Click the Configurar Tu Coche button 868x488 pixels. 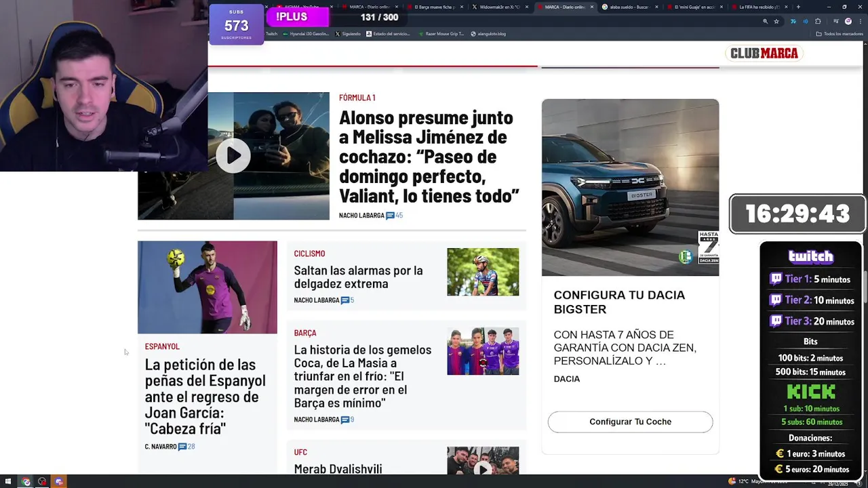630,422
